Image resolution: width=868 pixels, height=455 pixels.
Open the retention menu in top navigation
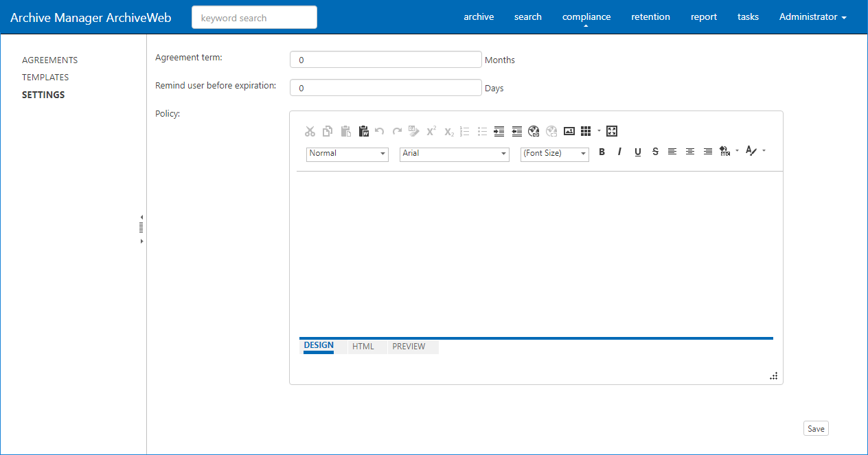pyautogui.click(x=650, y=17)
